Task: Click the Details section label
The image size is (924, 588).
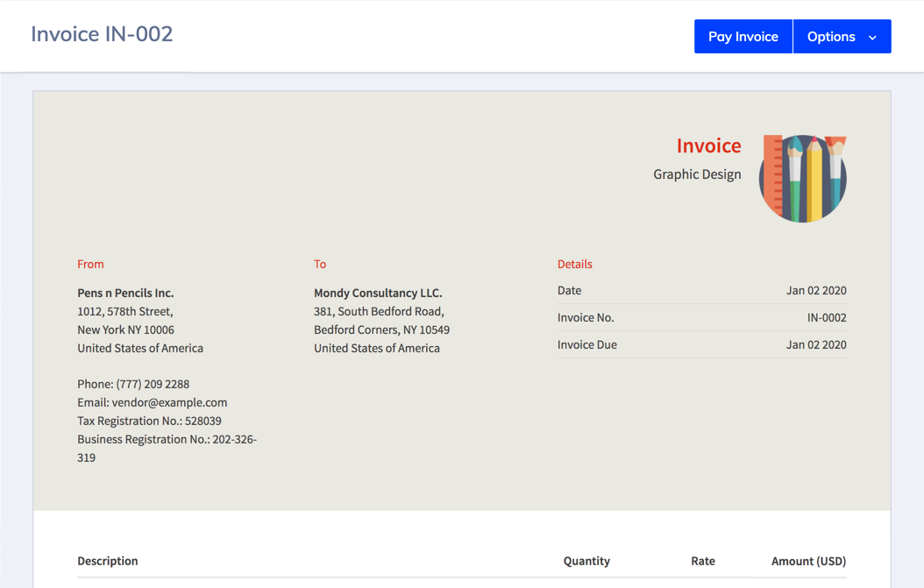Action: coord(574,264)
